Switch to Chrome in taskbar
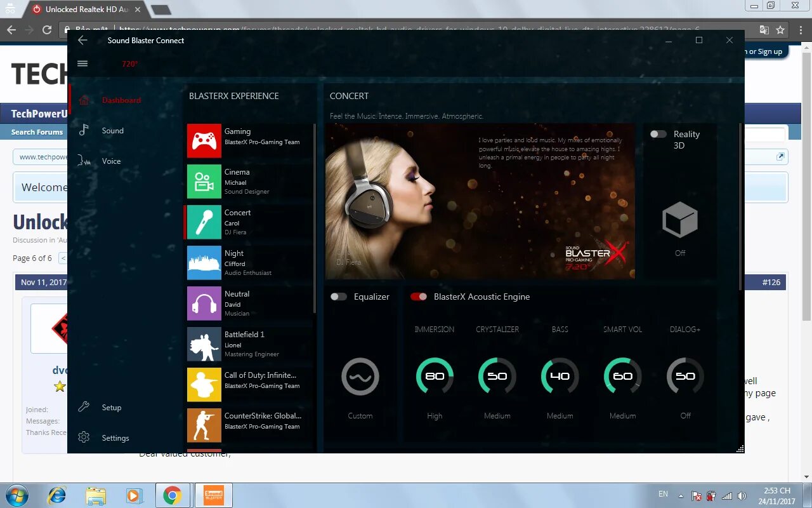Viewport: 812px width, 508px height. [172, 495]
